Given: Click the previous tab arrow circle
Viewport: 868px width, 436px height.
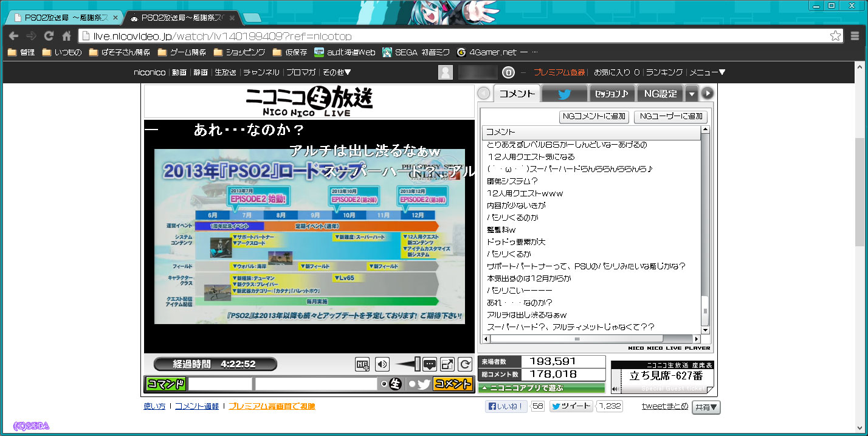Looking at the screenshot, I should (484, 94).
